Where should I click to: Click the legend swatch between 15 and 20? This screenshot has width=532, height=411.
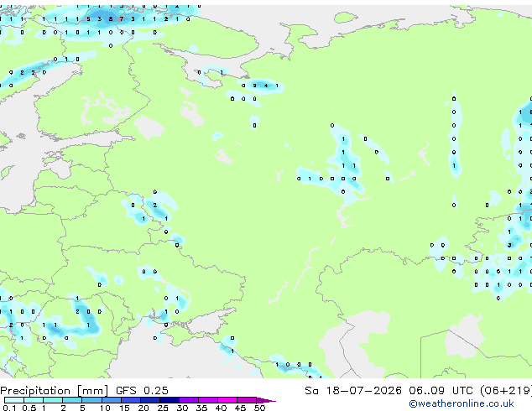click(130, 400)
